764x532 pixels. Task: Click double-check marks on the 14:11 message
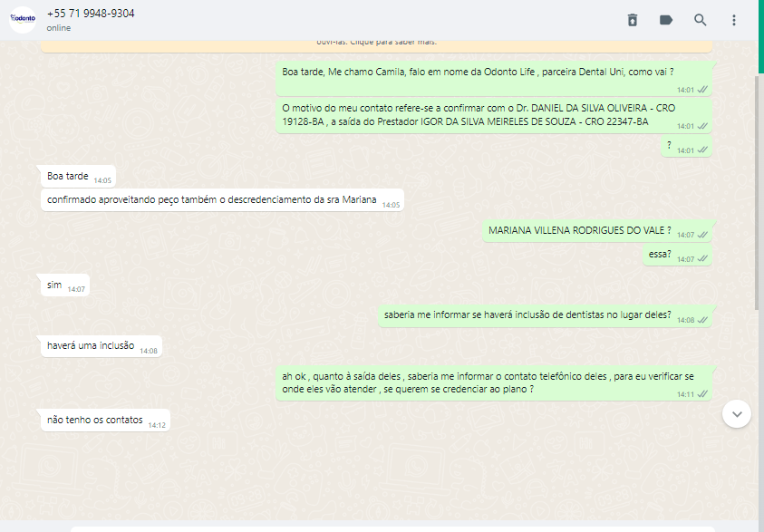click(x=702, y=394)
